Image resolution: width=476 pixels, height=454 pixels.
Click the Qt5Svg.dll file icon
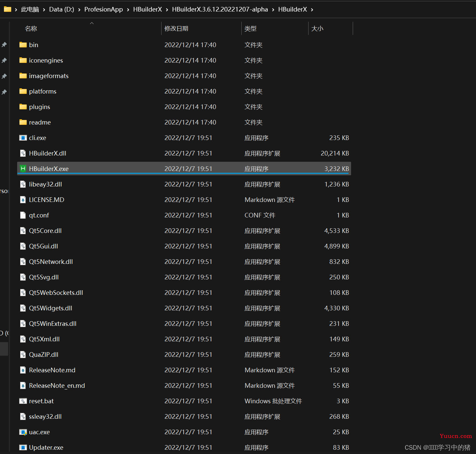coord(23,277)
